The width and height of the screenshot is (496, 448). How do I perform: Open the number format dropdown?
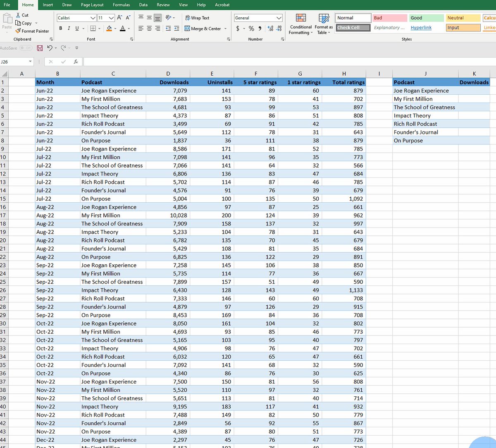point(279,18)
